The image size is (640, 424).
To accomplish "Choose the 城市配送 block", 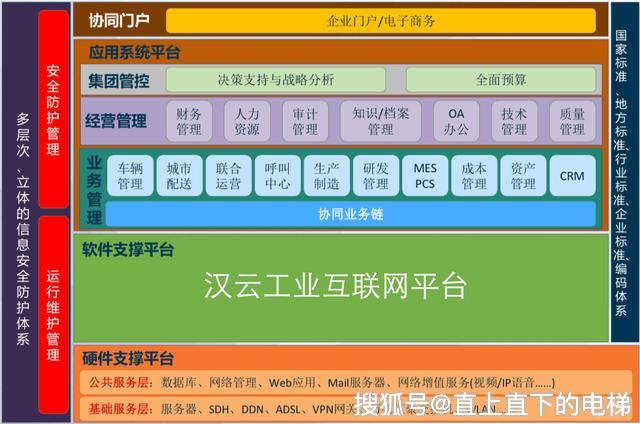I will point(179,175).
